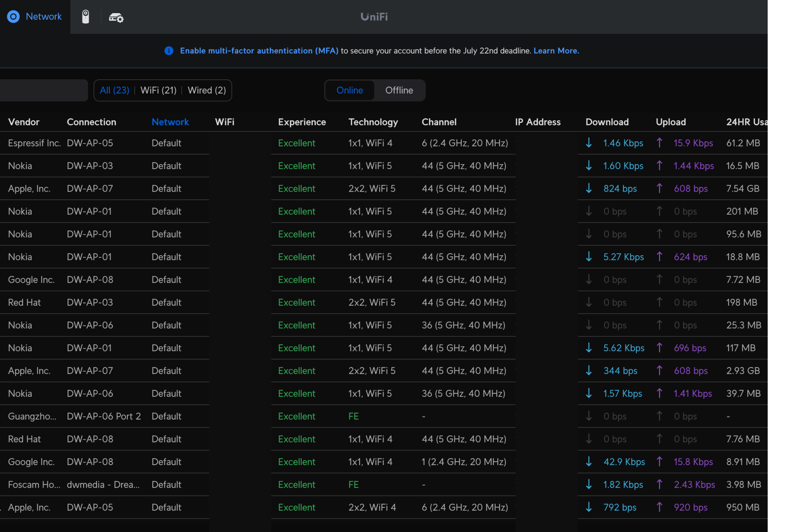Click the client search field

point(44,90)
